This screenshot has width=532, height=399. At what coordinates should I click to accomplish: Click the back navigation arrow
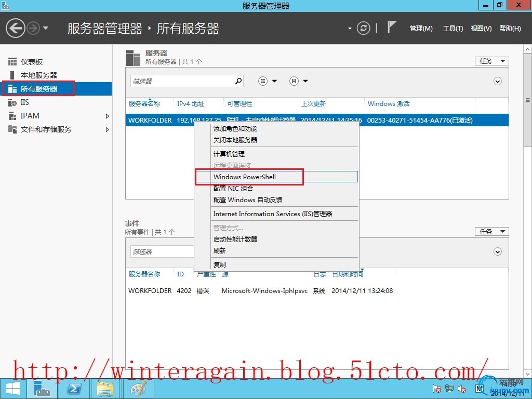(15, 28)
